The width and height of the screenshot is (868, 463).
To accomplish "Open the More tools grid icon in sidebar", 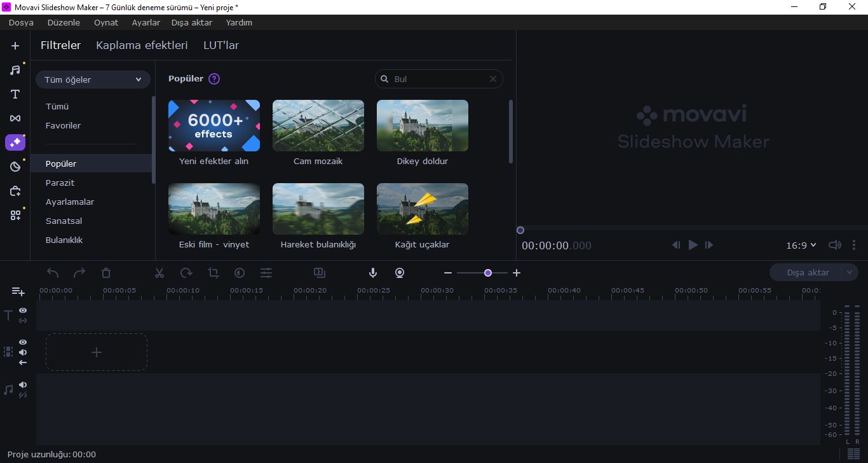I will pos(15,215).
